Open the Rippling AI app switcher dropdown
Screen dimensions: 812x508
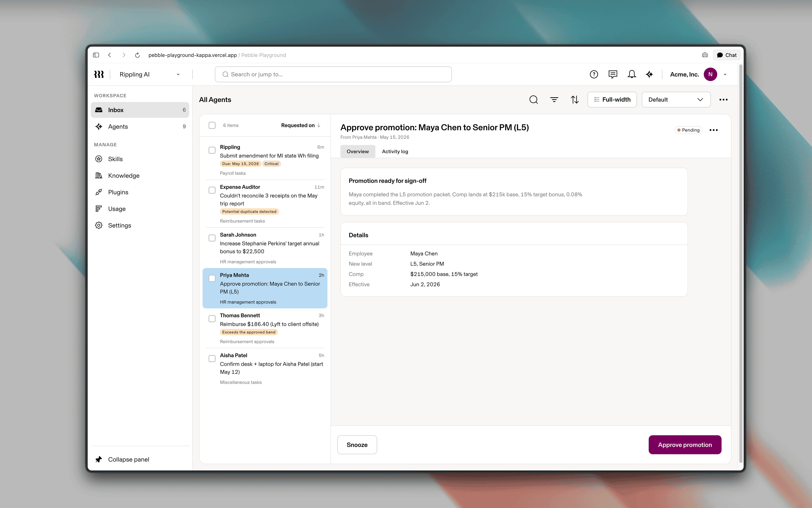[x=150, y=74]
